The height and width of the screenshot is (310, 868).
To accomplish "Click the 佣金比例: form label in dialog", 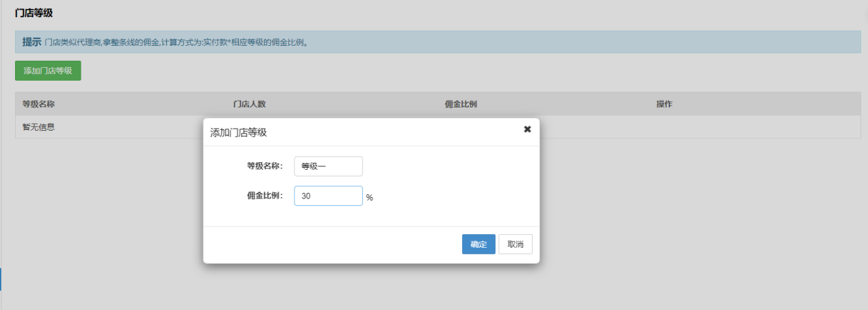I will click(x=265, y=196).
